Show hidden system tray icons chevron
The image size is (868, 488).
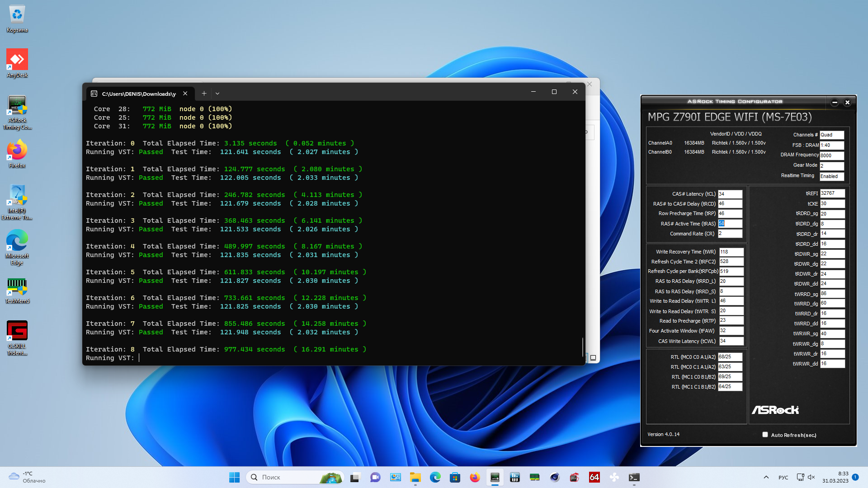tap(766, 477)
